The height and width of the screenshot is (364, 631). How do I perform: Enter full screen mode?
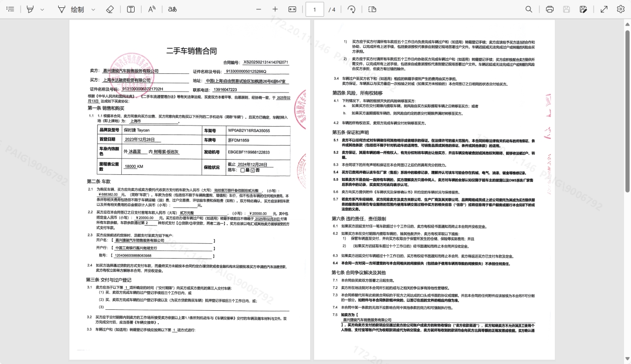[x=604, y=9]
